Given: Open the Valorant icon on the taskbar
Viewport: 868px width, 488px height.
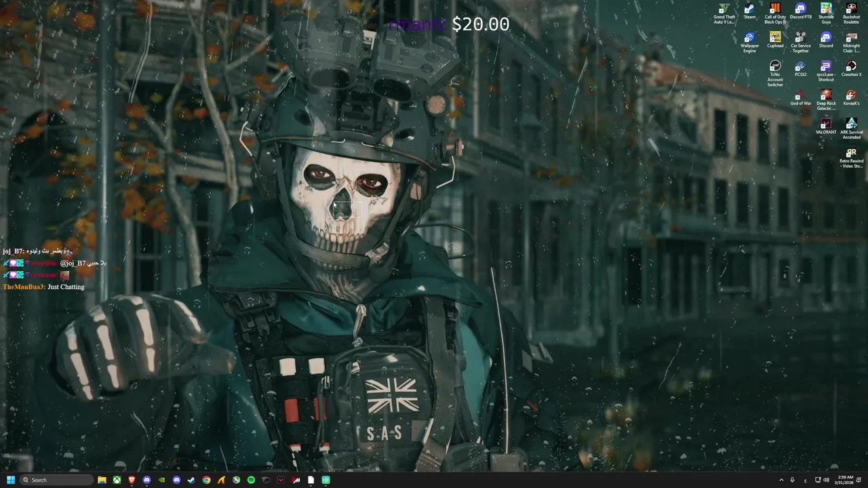Looking at the screenshot, I should [281, 480].
